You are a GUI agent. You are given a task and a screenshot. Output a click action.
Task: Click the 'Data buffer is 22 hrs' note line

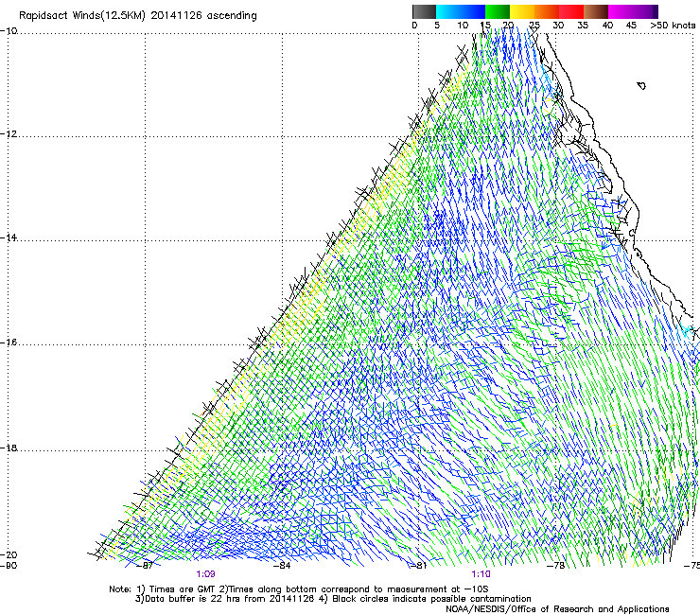[x=333, y=599]
